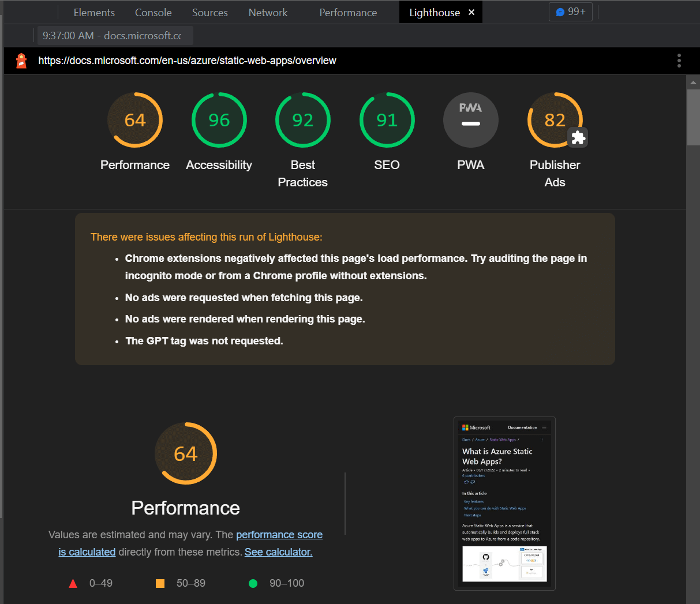The height and width of the screenshot is (604, 700).
Task: Click the top Performance gauge showing 64
Action: point(135,120)
